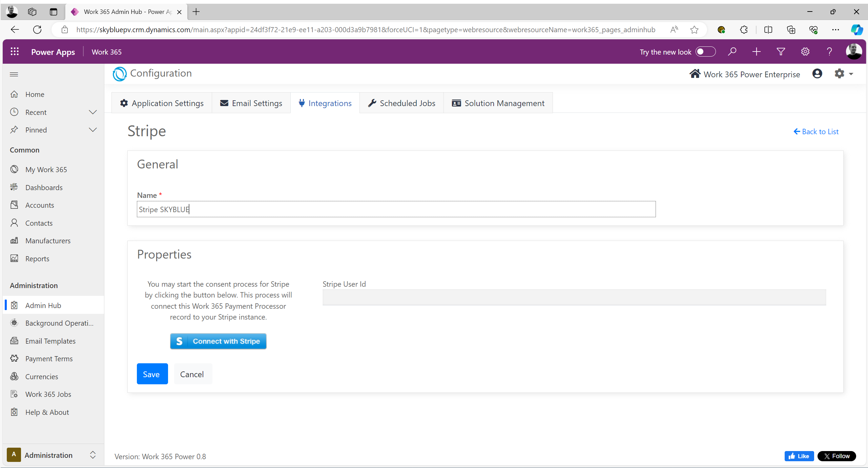Click the search magnifier in header
The width and height of the screenshot is (868, 468).
[x=732, y=52]
